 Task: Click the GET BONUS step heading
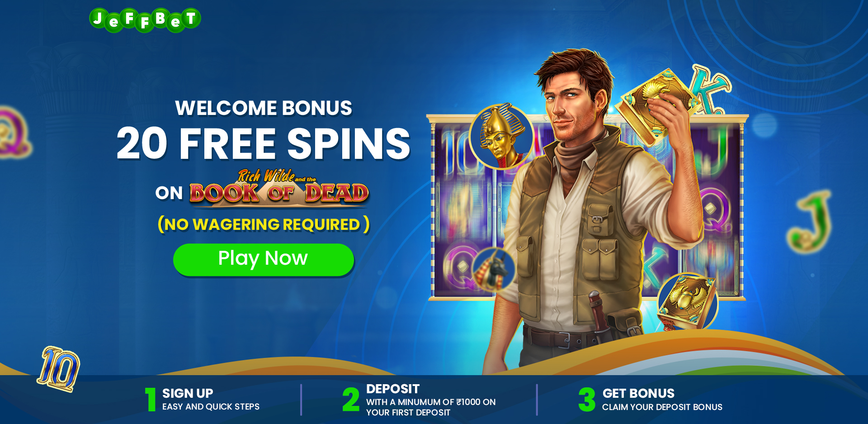coord(638,393)
